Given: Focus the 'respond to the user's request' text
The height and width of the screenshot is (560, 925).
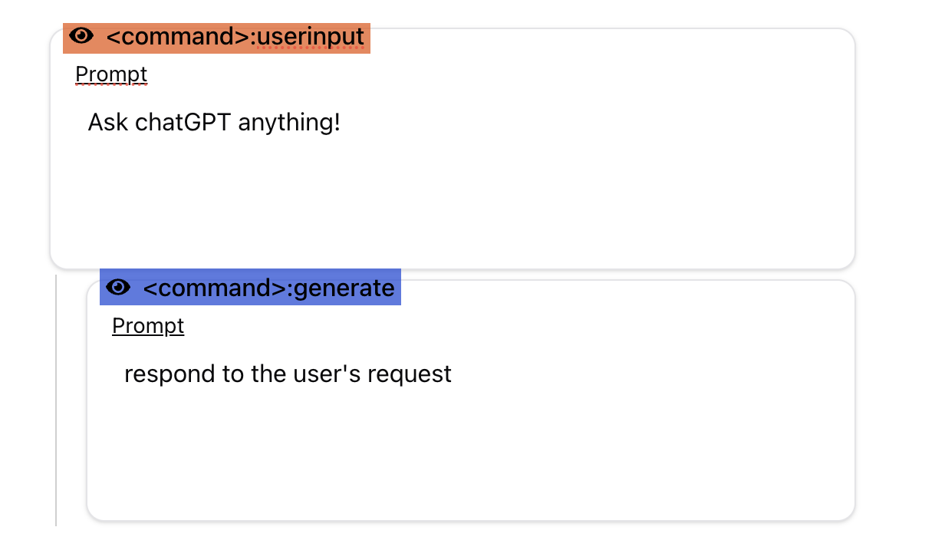Looking at the screenshot, I should [x=288, y=374].
